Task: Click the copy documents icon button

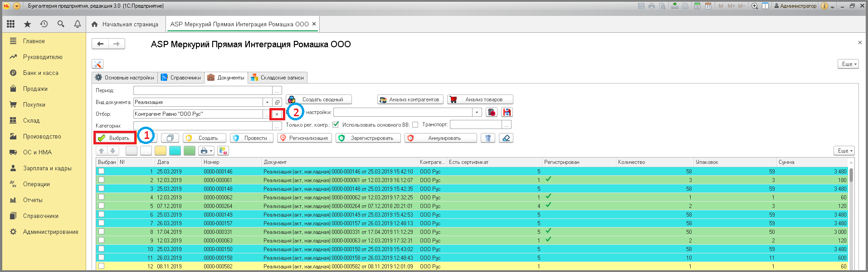Action: click(170, 138)
